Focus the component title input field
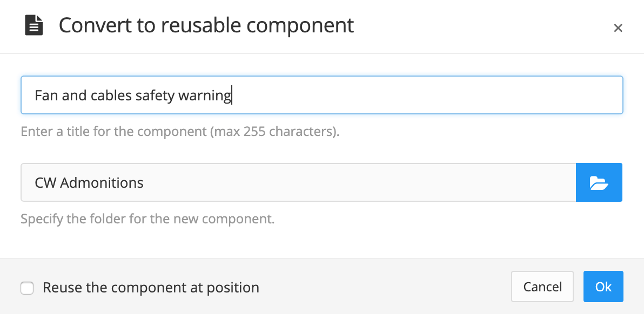644x314 pixels. tap(322, 95)
